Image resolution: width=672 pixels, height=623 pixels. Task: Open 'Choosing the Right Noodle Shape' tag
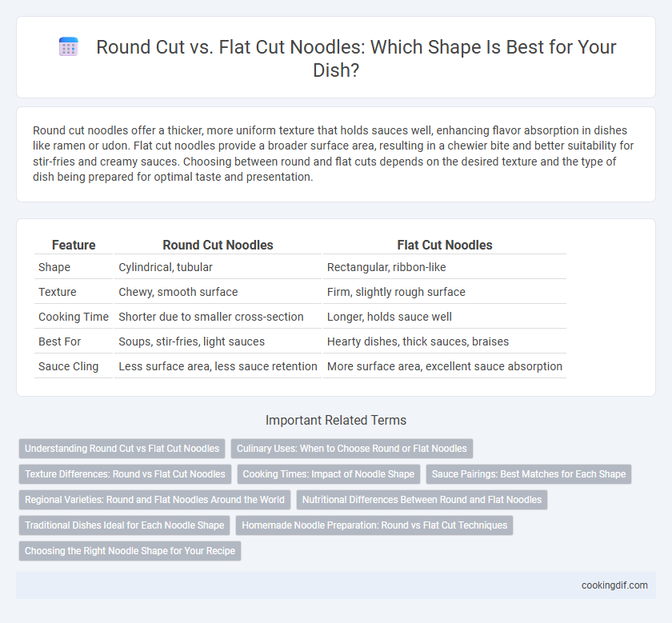(130, 551)
